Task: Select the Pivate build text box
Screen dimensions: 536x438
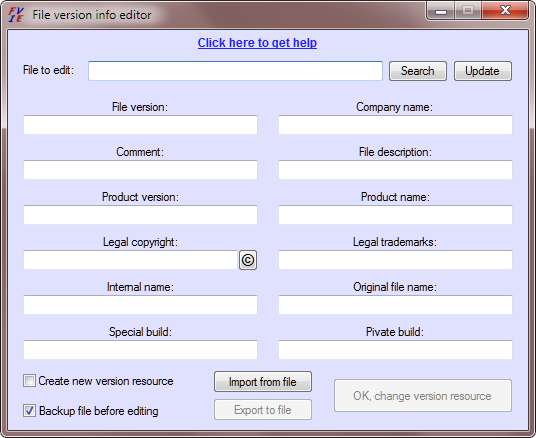Action: 395,350
